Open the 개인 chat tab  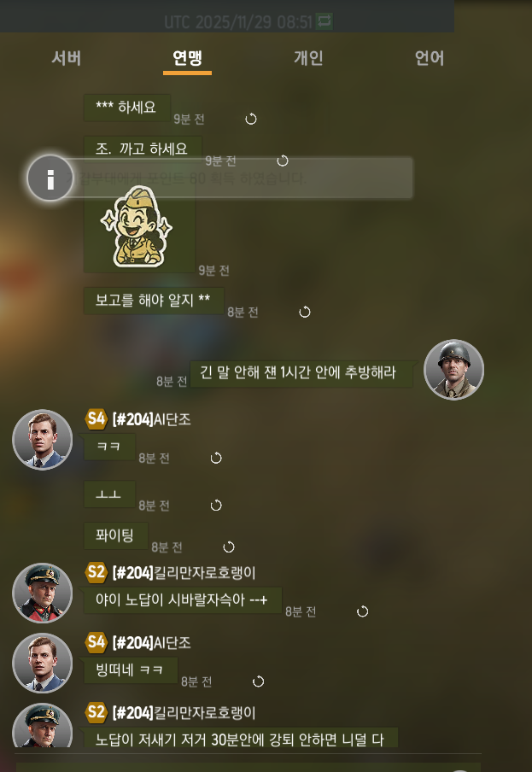coord(308,58)
